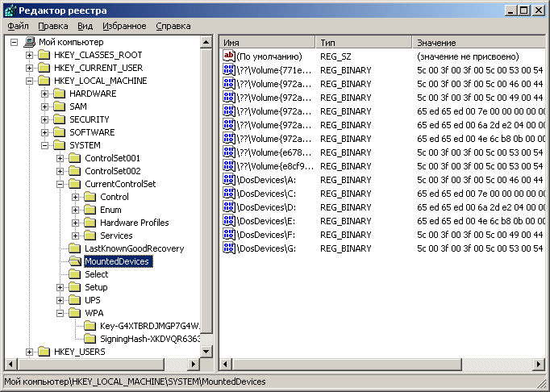This screenshot has width=550, height=392.
Task: Collapse the Мой компьютер root node
Action: click(x=14, y=43)
